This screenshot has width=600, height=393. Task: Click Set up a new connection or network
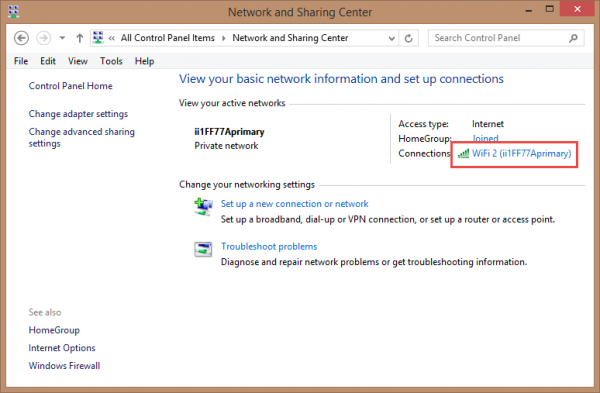coord(294,204)
